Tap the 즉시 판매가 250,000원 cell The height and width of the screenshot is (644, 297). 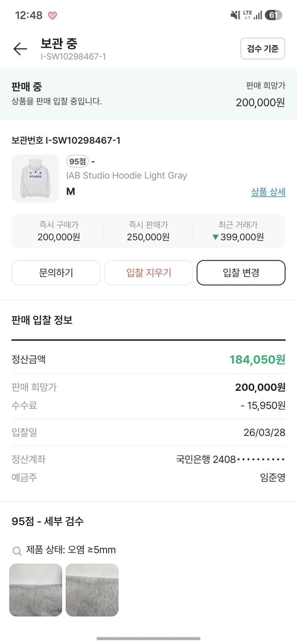tap(148, 231)
